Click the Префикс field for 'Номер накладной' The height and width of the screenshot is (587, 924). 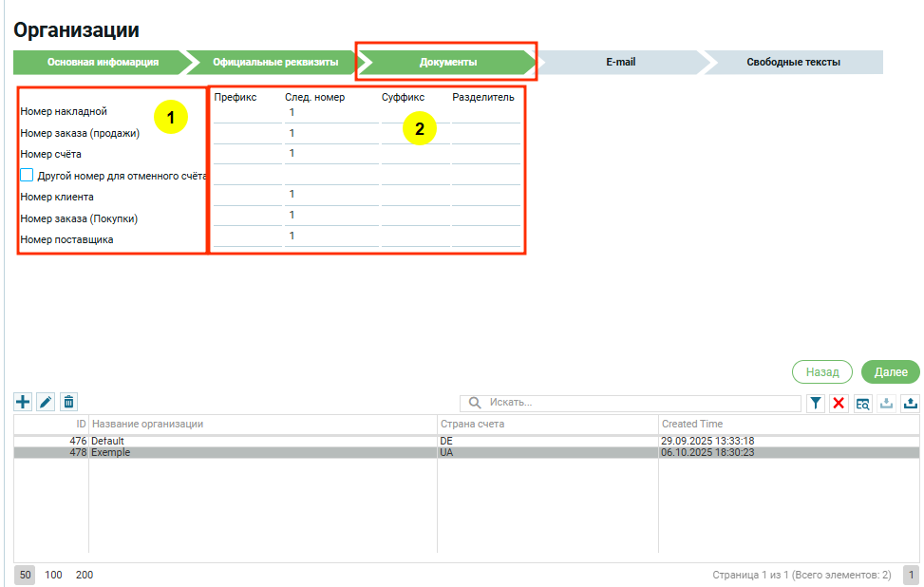pos(247,113)
